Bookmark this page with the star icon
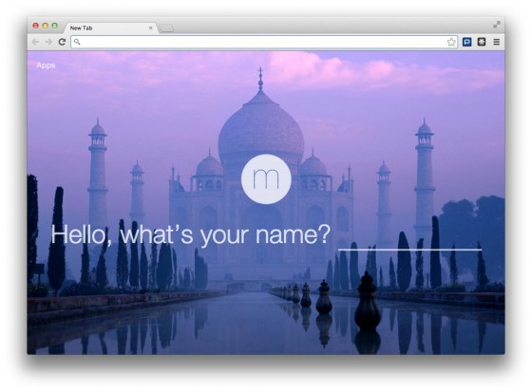 tap(451, 42)
